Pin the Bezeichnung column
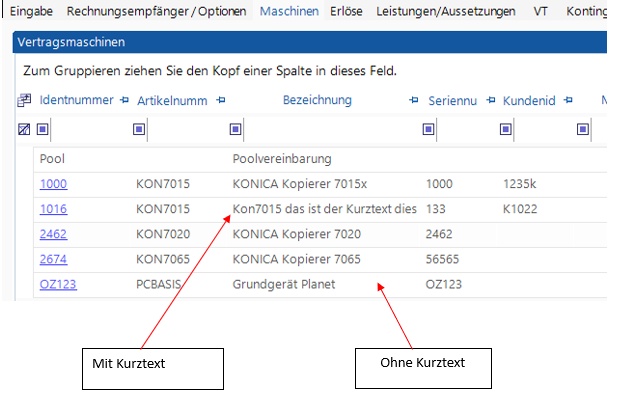This screenshot has height=408, width=622. click(x=414, y=100)
